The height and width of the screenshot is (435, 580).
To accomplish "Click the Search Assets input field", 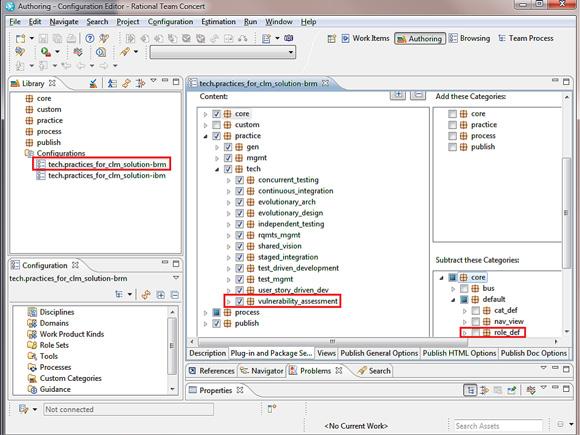I will 498,426.
